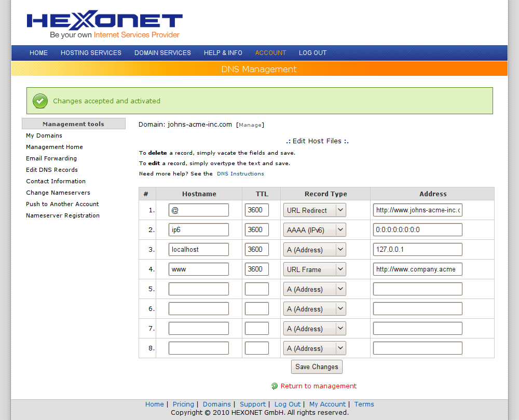Expand Record Type dropdown in row 5
The height and width of the screenshot is (420, 519).
(315, 289)
